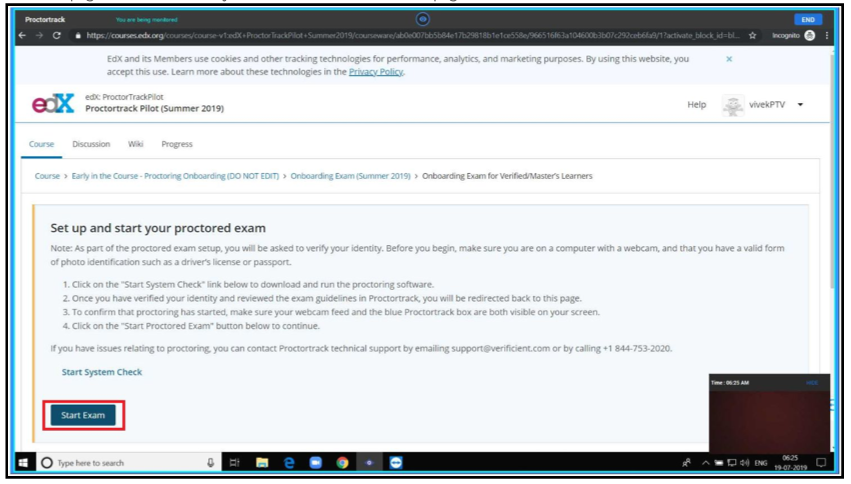Click the browser back arrow
Viewport: 851px width, 484px height.
pyautogui.click(x=22, y=35)
